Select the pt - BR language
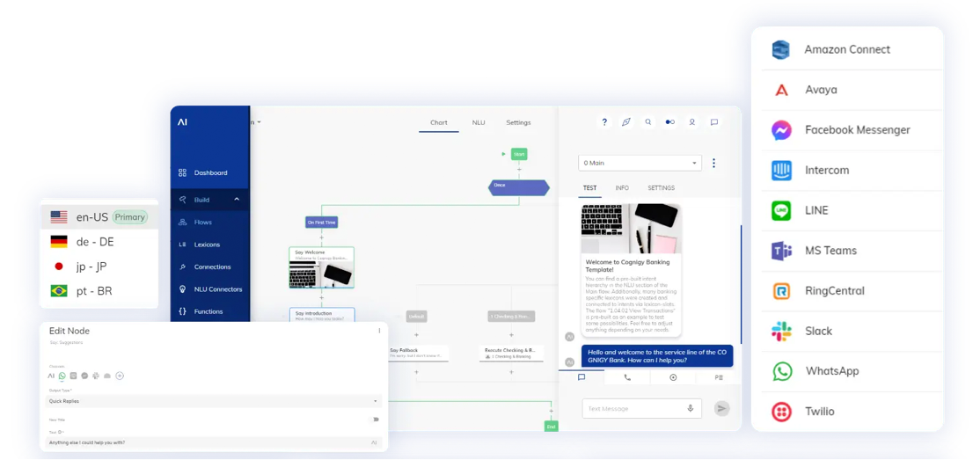Viewport: 980px width, 460px height. click(99, 290)
